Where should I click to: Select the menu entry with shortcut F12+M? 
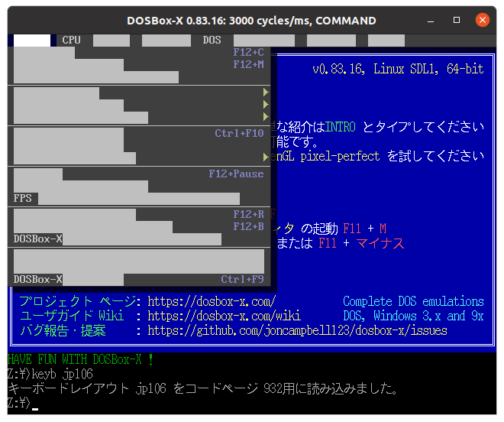click(139, 65)
